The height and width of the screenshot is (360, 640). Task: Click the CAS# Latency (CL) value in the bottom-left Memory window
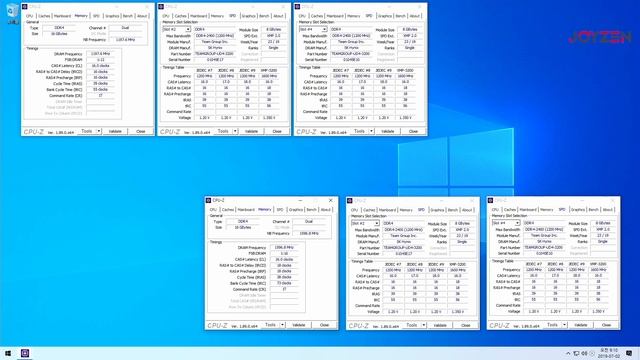284,260
